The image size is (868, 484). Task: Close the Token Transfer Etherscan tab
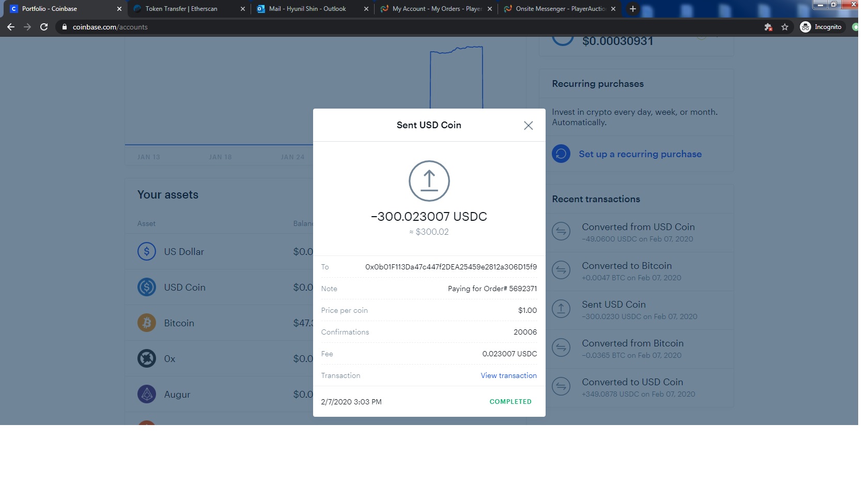243,9
